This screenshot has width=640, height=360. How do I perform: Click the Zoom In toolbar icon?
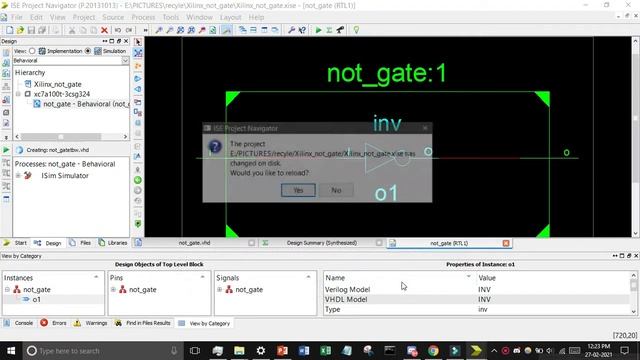point(159,30)
